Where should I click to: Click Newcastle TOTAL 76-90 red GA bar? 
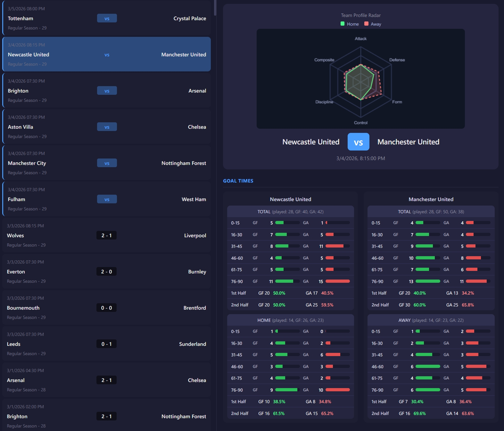[338, 281]
